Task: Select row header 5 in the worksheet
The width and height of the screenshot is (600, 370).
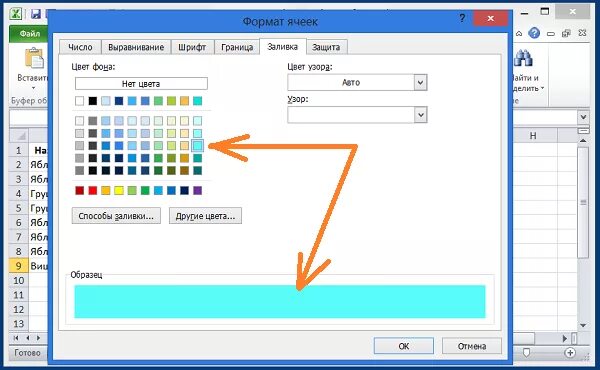Action: [x=18, y=208]
